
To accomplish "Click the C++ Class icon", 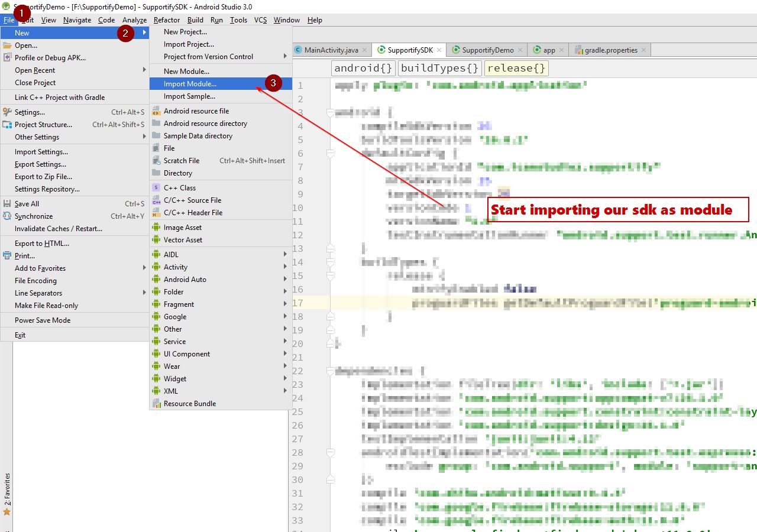I will (156, 188).
